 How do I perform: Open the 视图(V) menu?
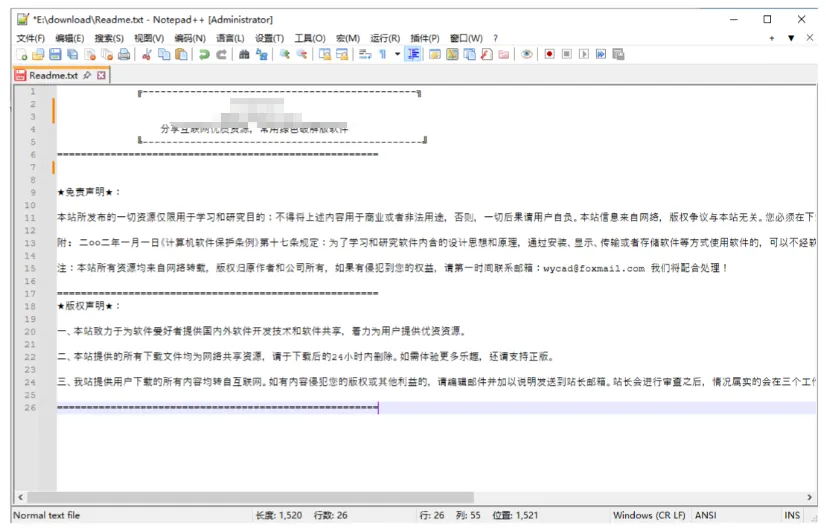[149, 38]
